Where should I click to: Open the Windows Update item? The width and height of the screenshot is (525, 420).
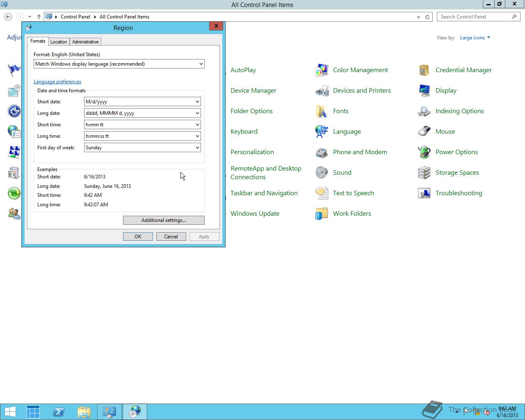[x=255, y=214]
